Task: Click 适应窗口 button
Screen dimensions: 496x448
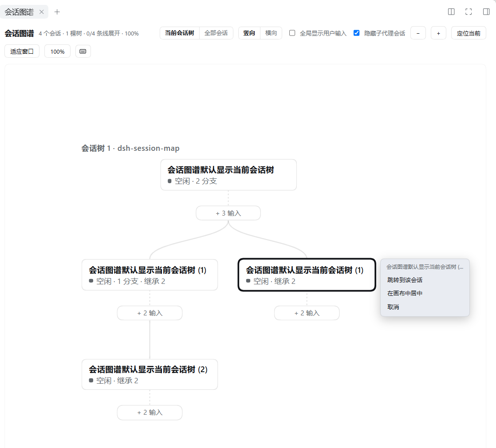Action: (x=22, y=51)
